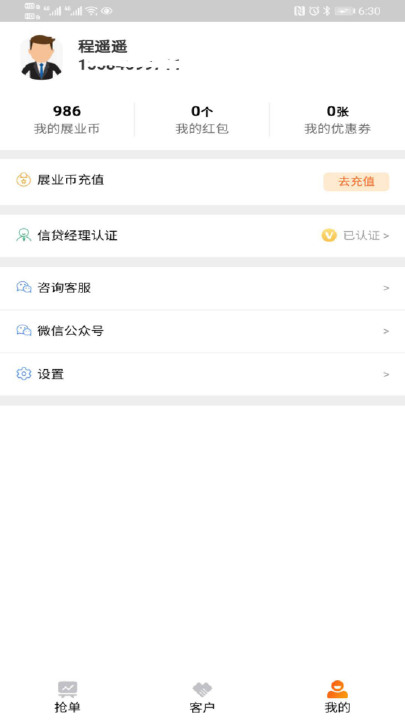The width and height of the screenshot is (405, 720).
Task: Open the 客户 handshake tab icon
Action: click(202, 689)
